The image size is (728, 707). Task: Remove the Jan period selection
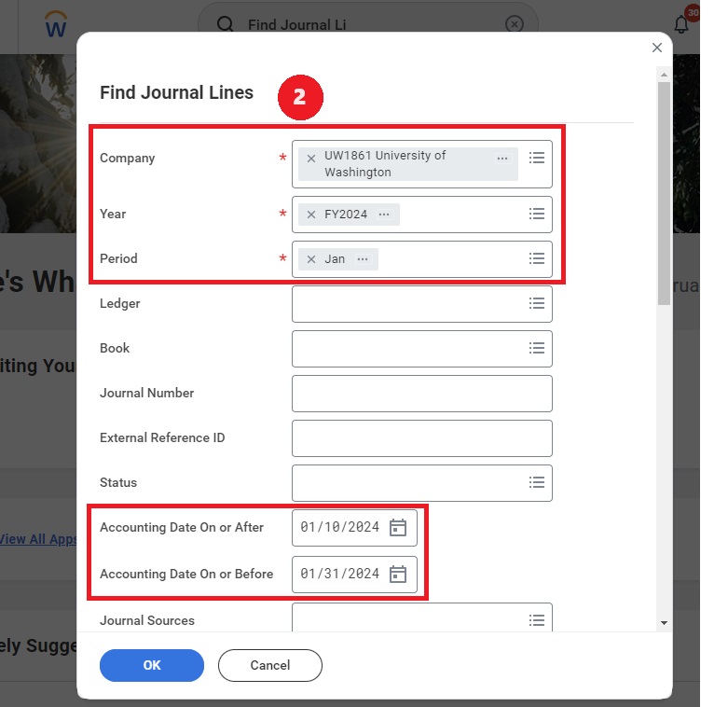click(311, 259)
